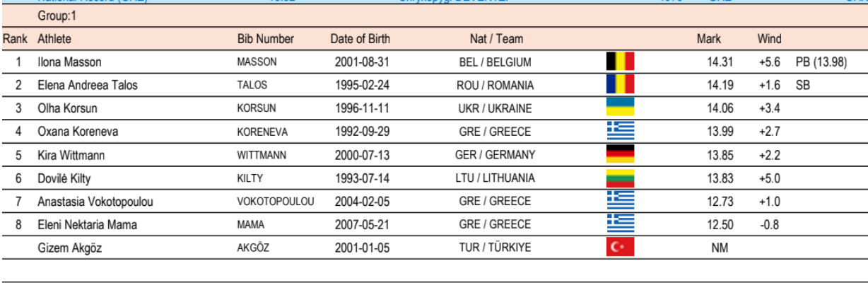
Task: Click the PB (13.98) note
Action: point(821,62)
